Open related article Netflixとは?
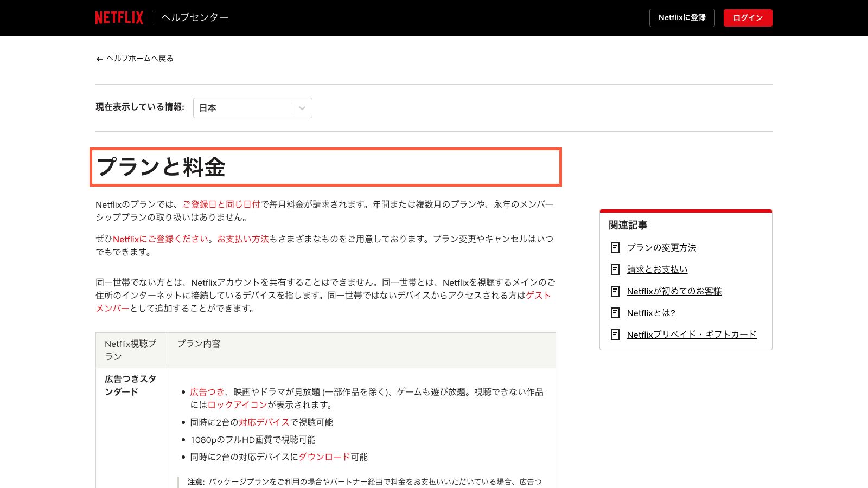Screen dimensions: 868x488 click(x=651, y=313)
